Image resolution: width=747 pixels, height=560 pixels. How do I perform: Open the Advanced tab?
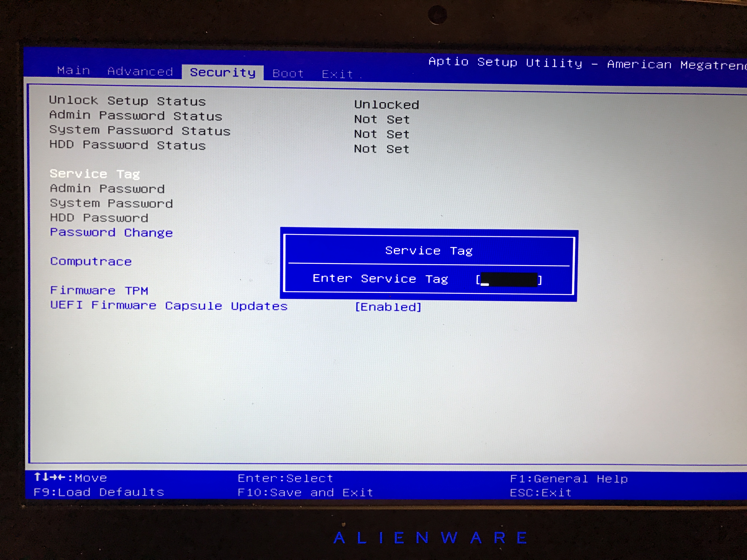point(140,71)
